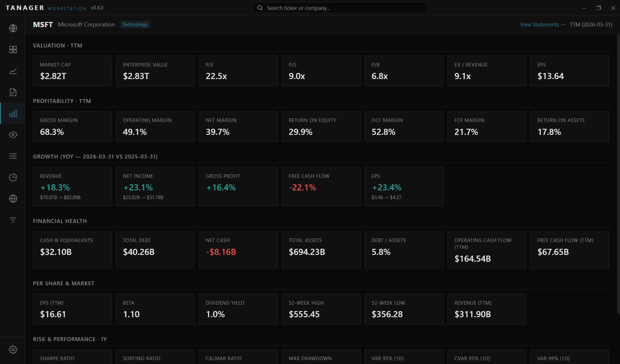Click the $70.07B → $82.89B revenue detail

click(60, 197)
